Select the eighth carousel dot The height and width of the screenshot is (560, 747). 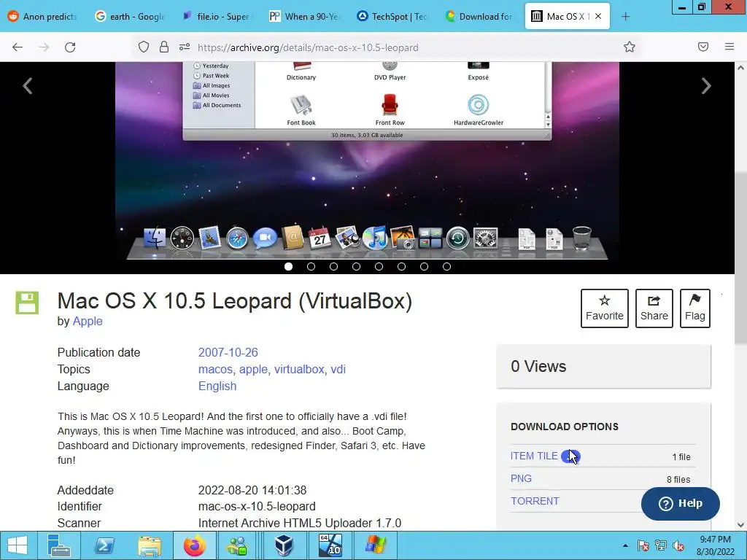coord(447,267)
